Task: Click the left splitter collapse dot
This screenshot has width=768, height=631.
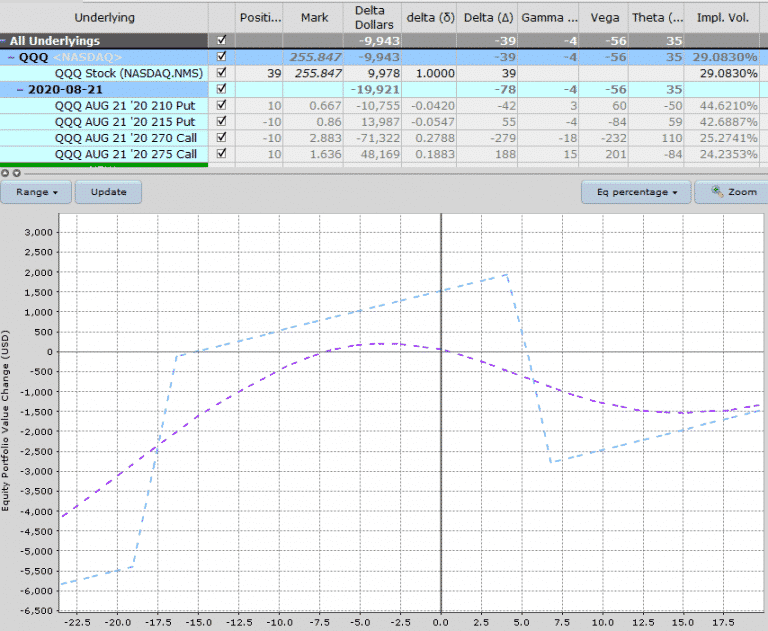Action: [5, 172]
